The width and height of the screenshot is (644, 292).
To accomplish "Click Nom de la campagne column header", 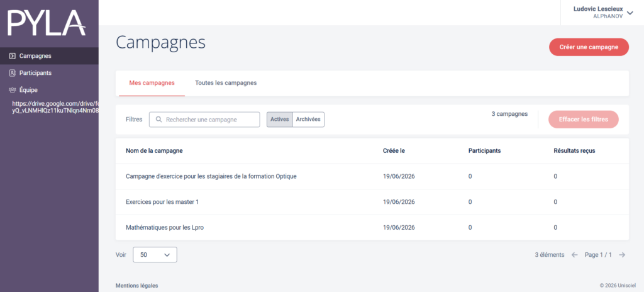I will tap(154, 150).
